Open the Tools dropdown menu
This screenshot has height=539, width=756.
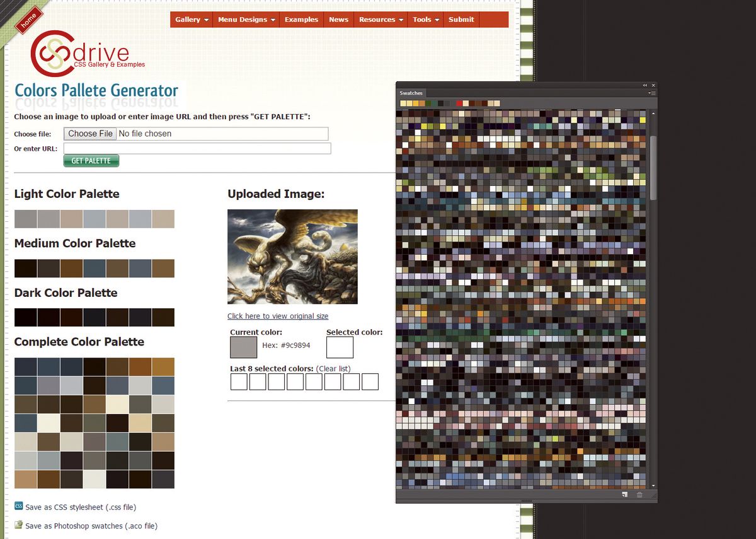[424, 20]
